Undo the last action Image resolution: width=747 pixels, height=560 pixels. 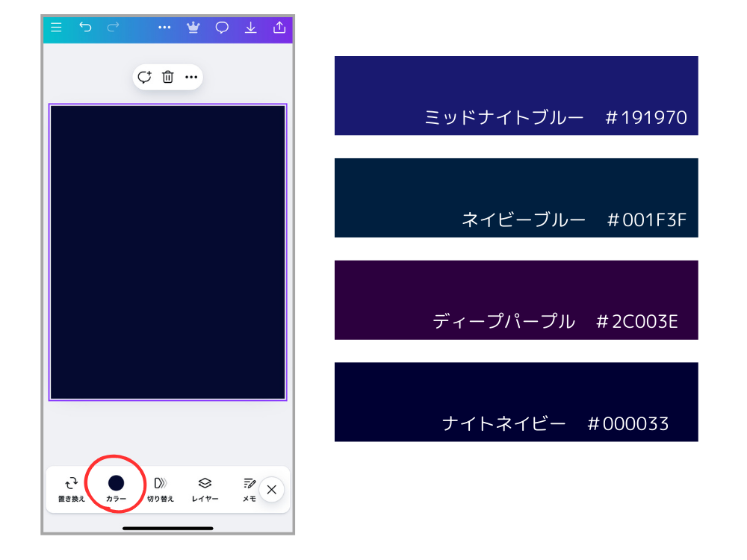(84, 28)
